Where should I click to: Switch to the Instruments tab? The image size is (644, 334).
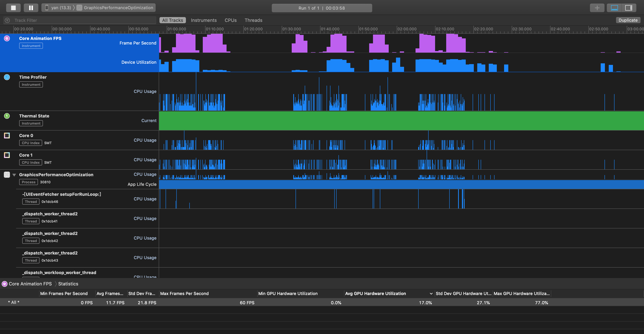pos(204,20)
